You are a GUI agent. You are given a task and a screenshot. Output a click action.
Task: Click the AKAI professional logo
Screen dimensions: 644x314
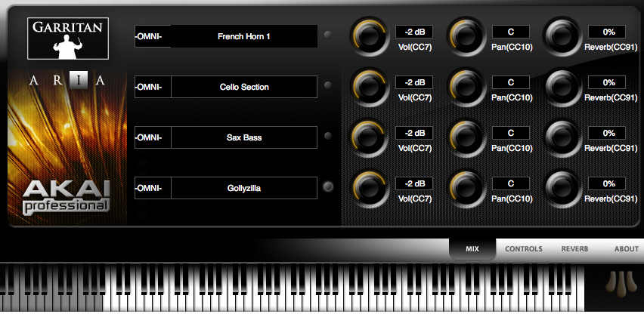pyautogui.click(x=67, y=197)
